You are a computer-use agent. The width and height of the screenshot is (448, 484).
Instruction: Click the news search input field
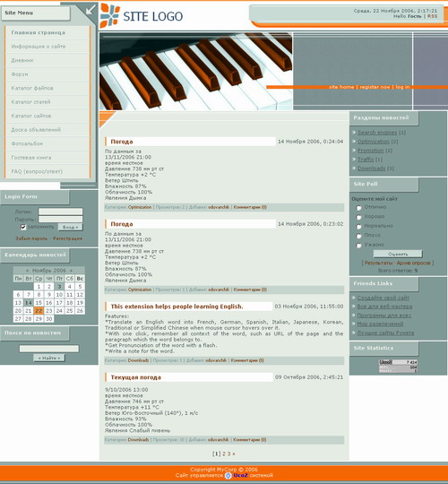[x=49, y=349]
